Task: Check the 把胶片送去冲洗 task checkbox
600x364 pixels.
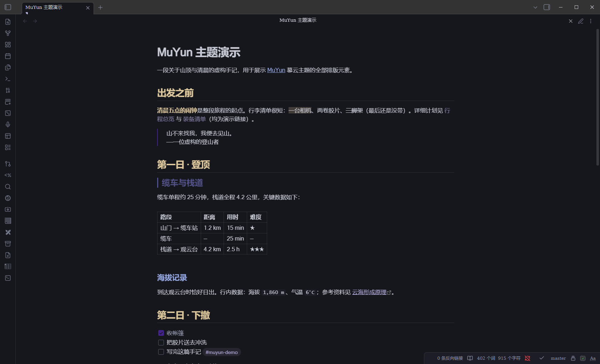Action: pos(161,343)
